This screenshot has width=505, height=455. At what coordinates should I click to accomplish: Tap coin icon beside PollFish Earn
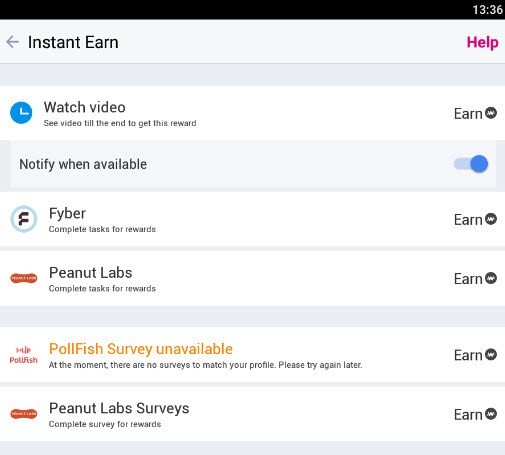coord(491,354)
